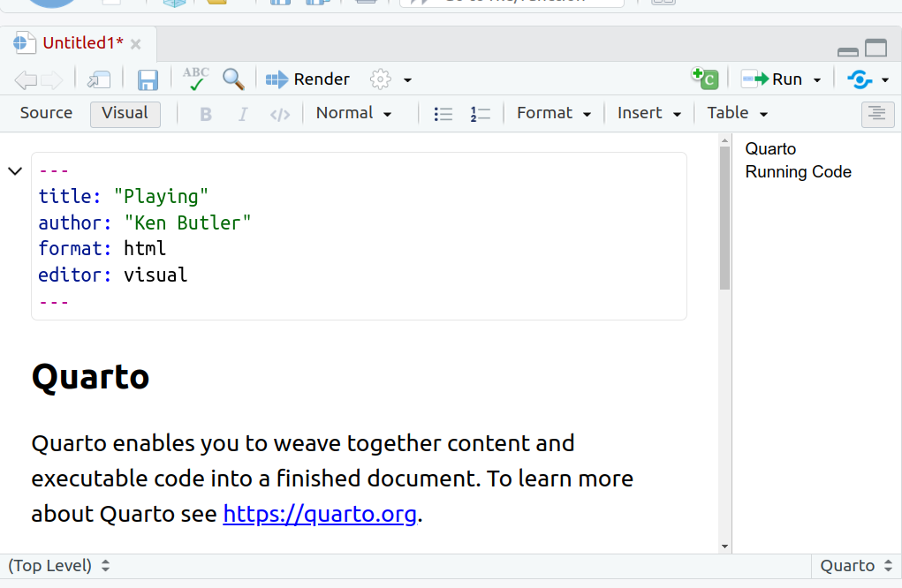902x588 pixels.
Task: Click the Render button
Action: pyautogui.click(x=308, y=79)
